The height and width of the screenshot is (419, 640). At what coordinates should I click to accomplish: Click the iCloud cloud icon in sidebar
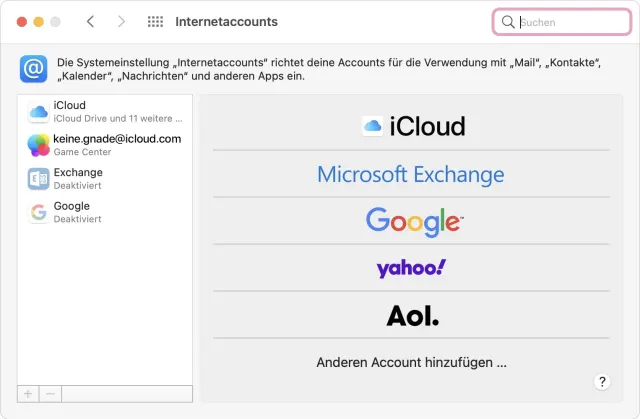[38, 112]
